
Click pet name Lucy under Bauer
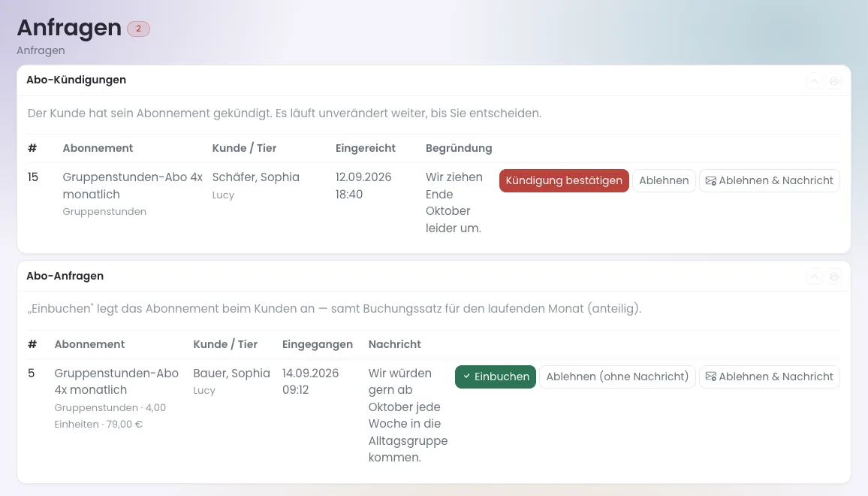204,390
